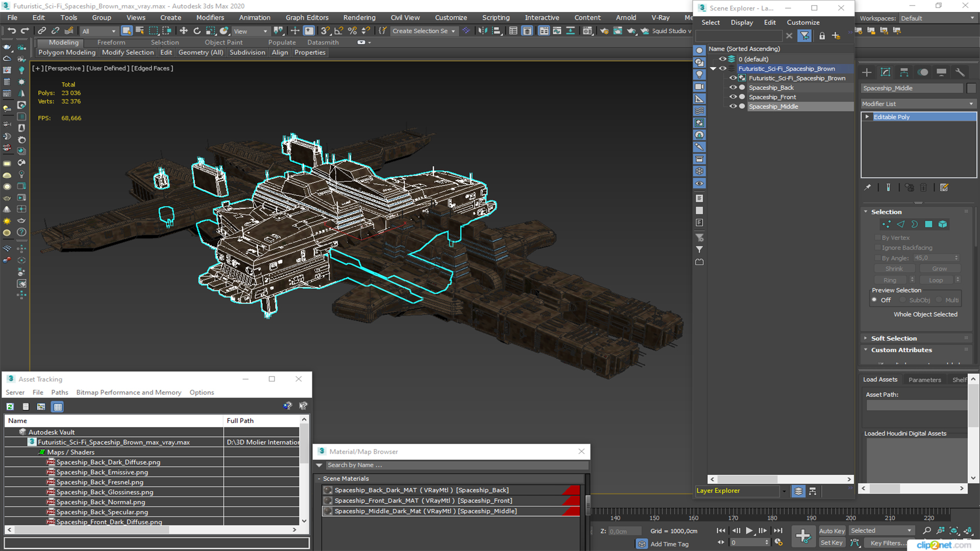
Task: Switch to the Freeform ribbon tab
Action: [x=111, y=42]
